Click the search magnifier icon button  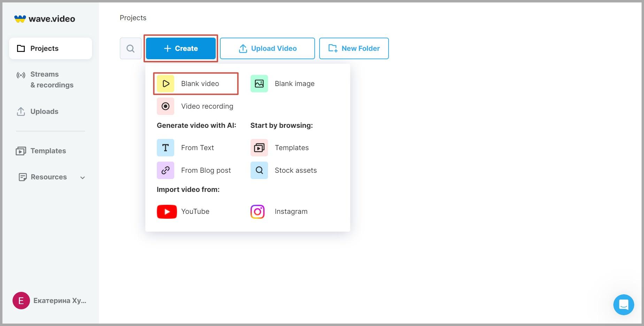pos(130,48)
